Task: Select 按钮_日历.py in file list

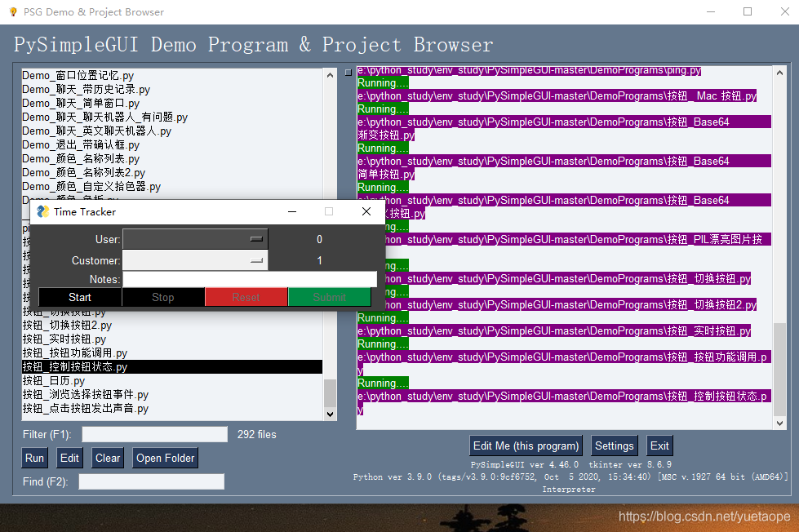Action: pyautogui.click(x=172, y=381)
